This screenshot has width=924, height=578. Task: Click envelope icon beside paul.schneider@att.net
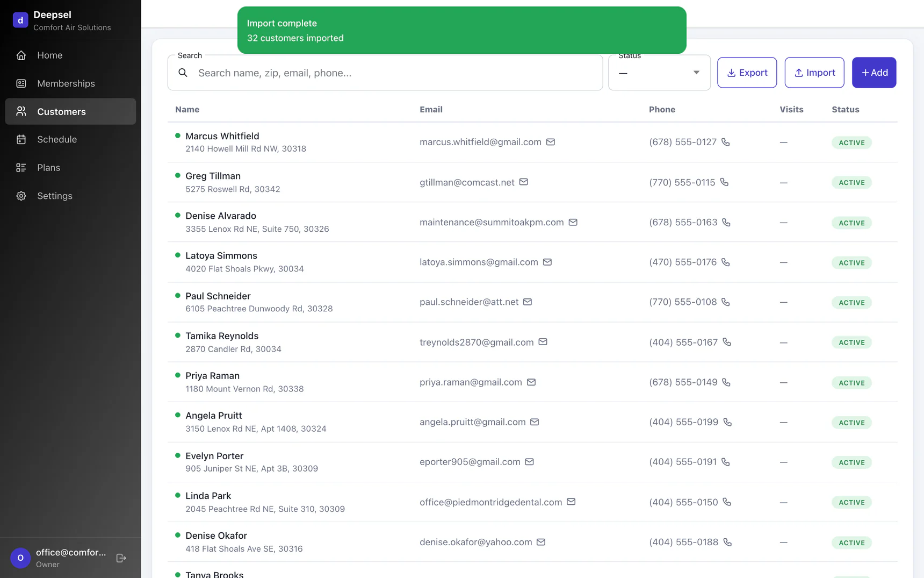pyautogui.click(x=528, y=302)
